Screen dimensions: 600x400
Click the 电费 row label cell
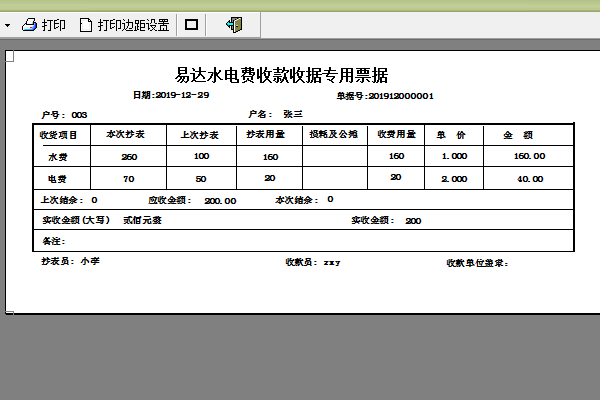tap(58, 178)
